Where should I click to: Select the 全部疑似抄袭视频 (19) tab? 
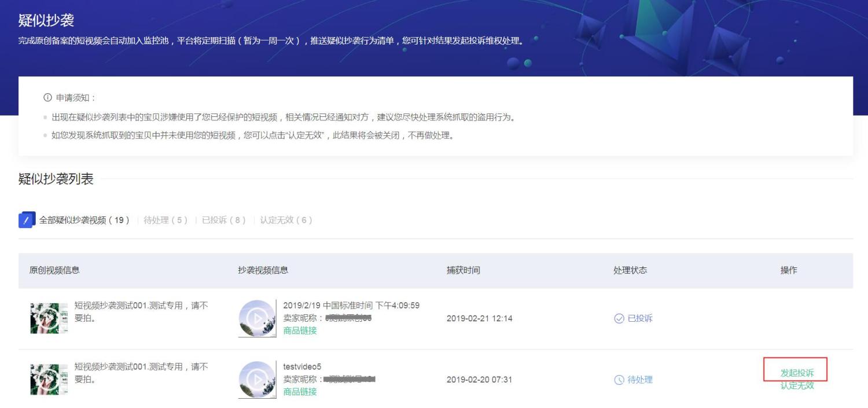[x=84, y=220]
